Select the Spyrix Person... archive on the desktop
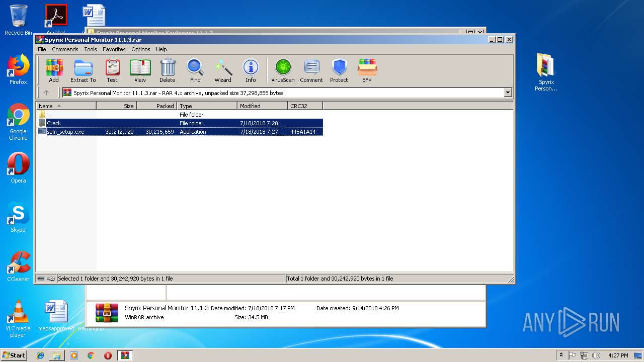Screen dimensions: 644x362 (546, 73)
